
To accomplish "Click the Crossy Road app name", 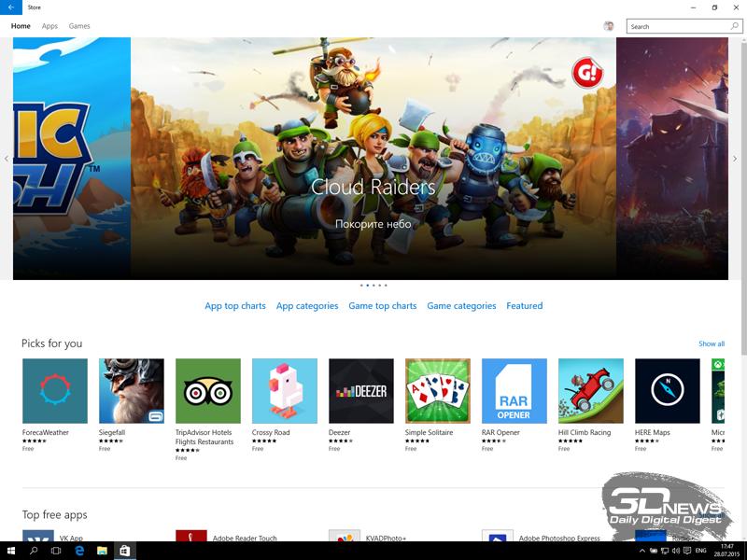I will click(x=271, y=432).
